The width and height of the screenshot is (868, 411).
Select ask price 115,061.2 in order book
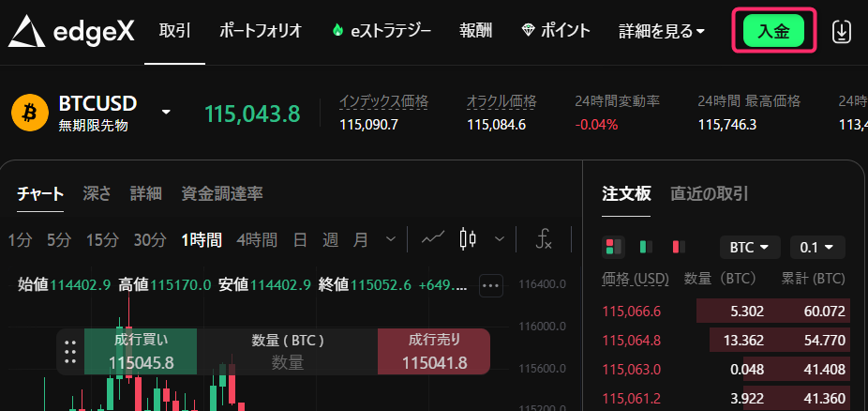[x=632, y=398]
